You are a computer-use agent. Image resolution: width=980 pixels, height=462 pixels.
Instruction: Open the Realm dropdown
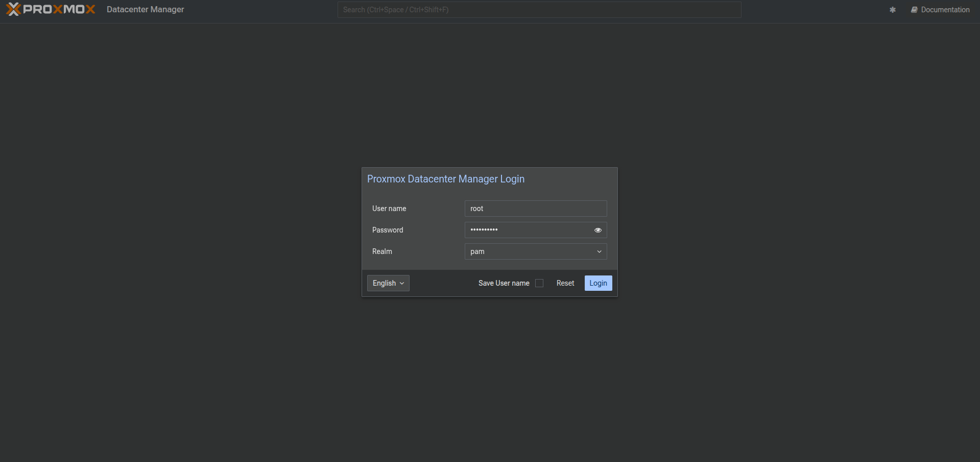click(536, 251)
